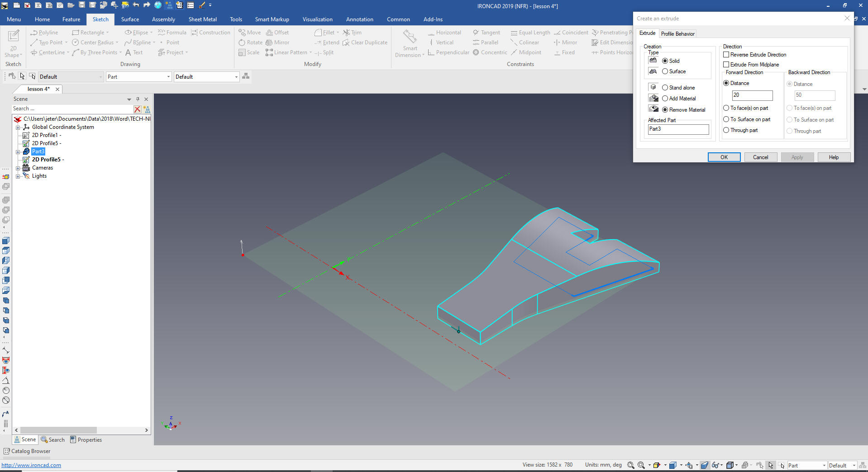
Task: Expand the Global Coordinate System node
Action: (18, 127)
